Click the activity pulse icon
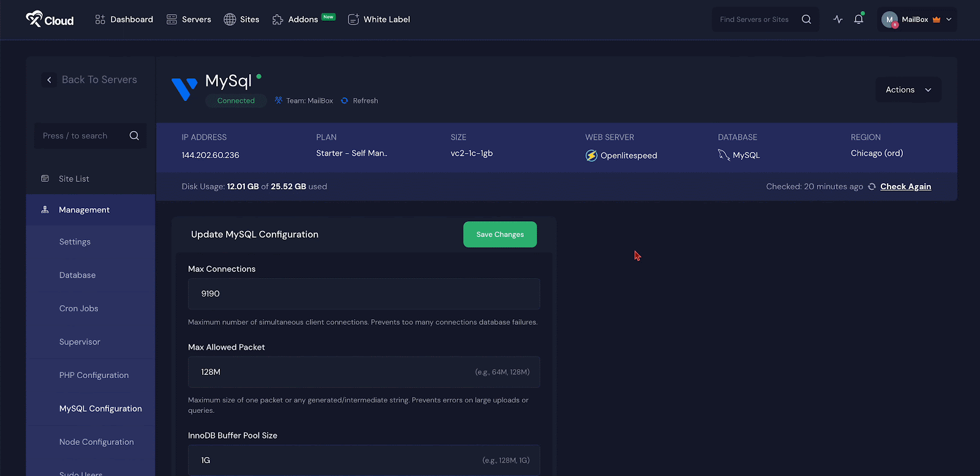 pos(838,20)
